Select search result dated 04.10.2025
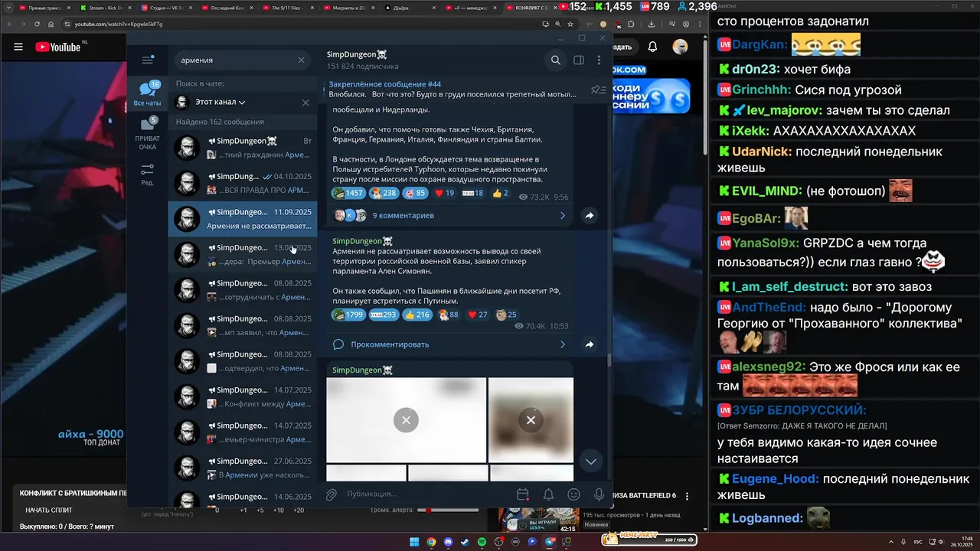This screenshot has height=551, width=980. pyautogui.click(x=243, y=183)
